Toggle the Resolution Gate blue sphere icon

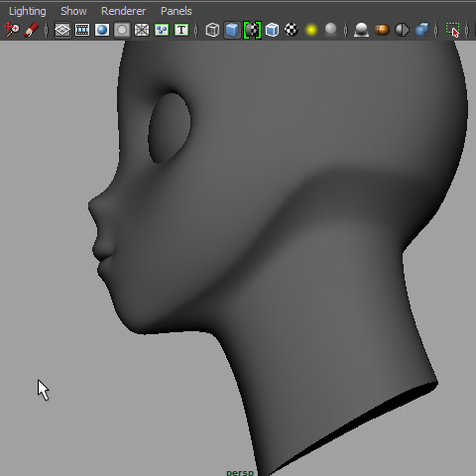[102, 30]
